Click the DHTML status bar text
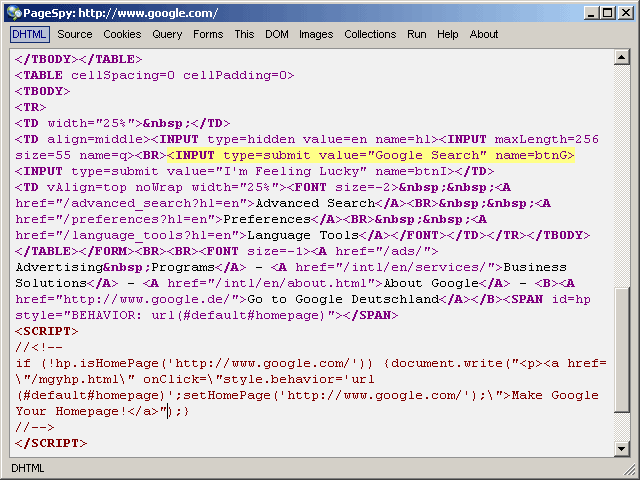Image resolution: width=640 pixels, height=480 pixels. point(27,468)
